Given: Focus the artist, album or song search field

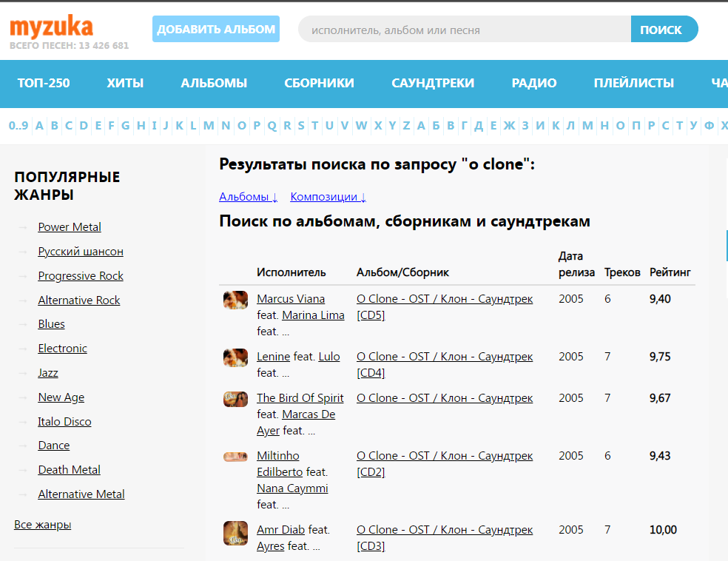Looking at the screenshot, I should (x=464, y=30).
